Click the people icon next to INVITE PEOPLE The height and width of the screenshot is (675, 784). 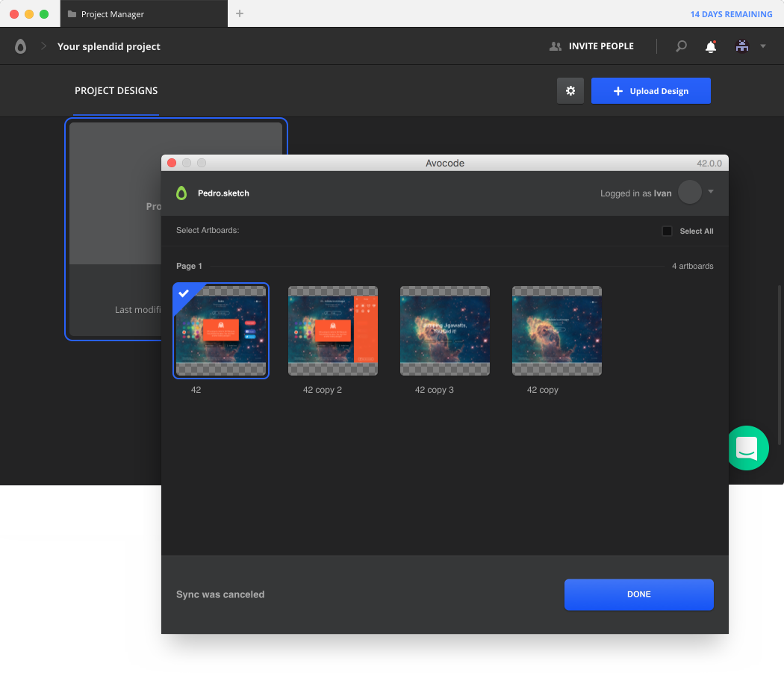click(555, 46)
